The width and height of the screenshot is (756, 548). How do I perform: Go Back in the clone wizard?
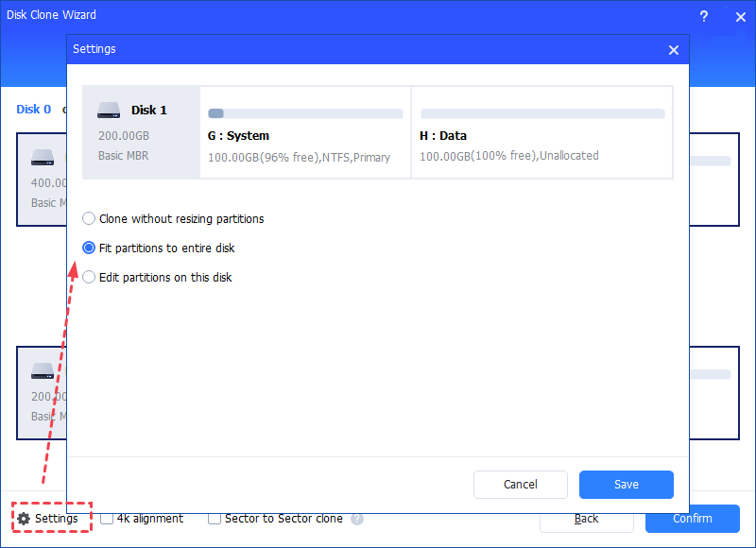click(x=586, y=519)
